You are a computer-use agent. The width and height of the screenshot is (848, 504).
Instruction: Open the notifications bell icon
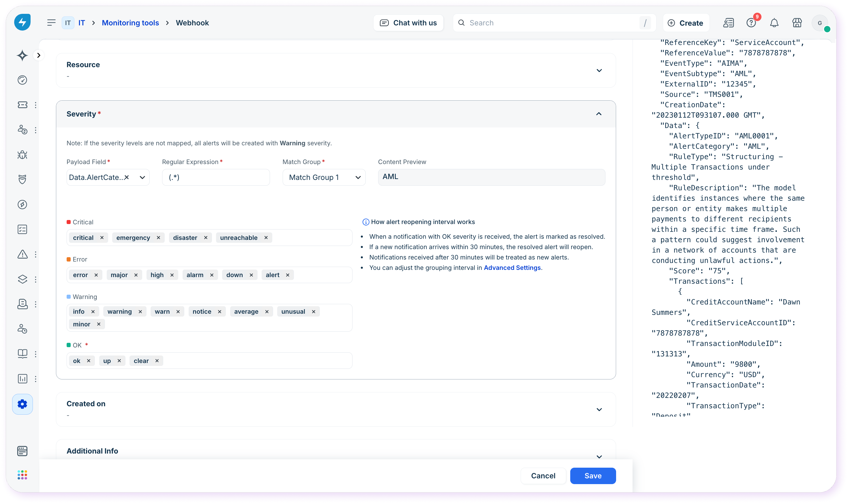click(774, 23)
